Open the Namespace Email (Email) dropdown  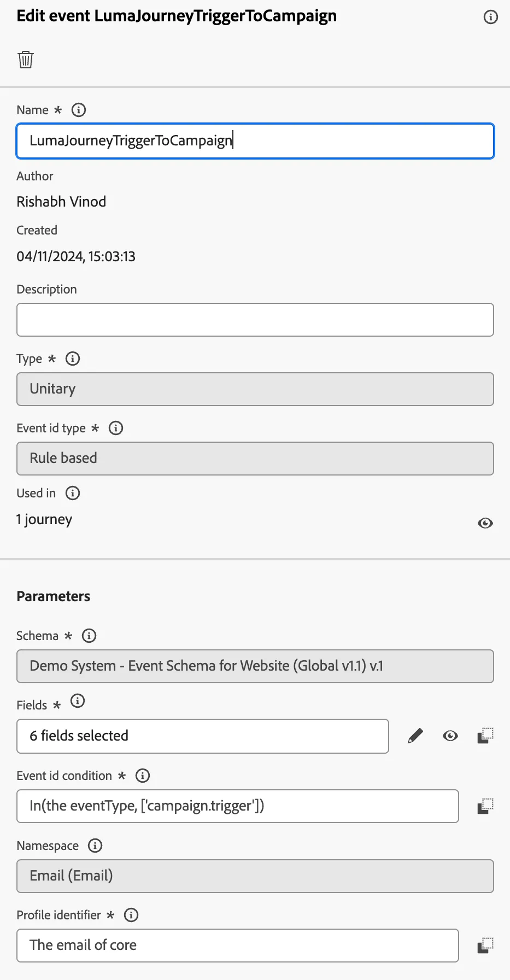pyautogui.click(x=255, y=876)
